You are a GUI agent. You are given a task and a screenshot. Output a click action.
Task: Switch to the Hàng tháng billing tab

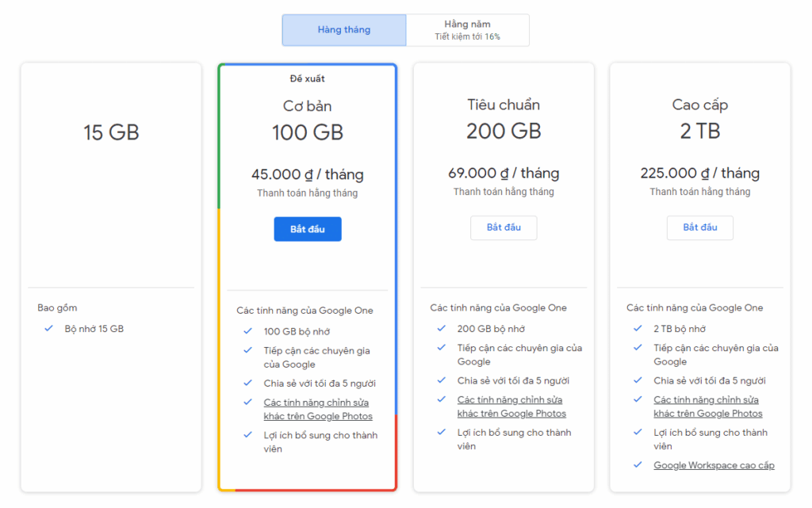point(344,30)
